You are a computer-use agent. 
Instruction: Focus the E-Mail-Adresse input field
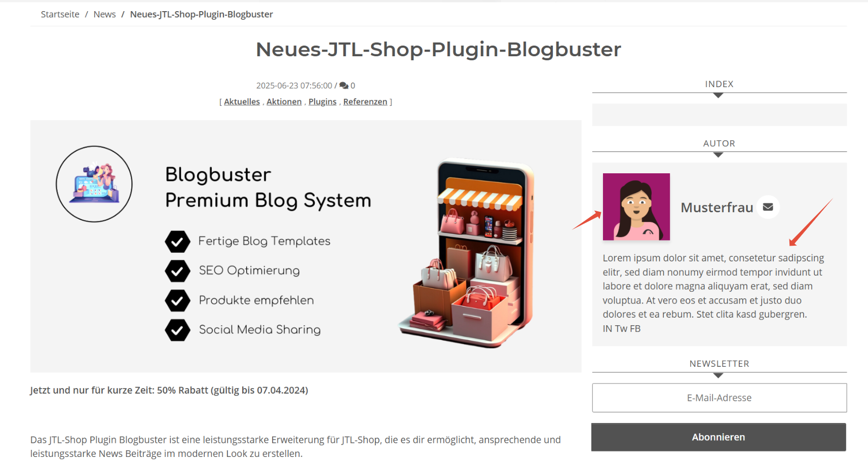tap(719, 398)
